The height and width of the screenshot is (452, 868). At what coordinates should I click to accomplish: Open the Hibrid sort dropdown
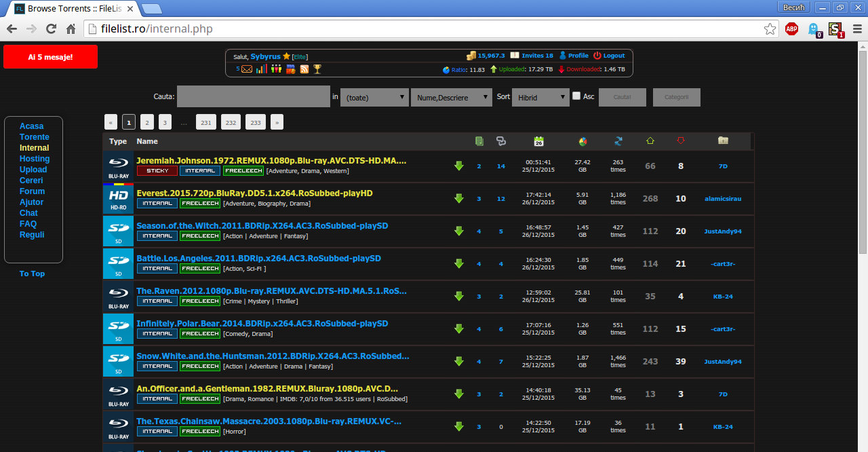tap(540, 96)
